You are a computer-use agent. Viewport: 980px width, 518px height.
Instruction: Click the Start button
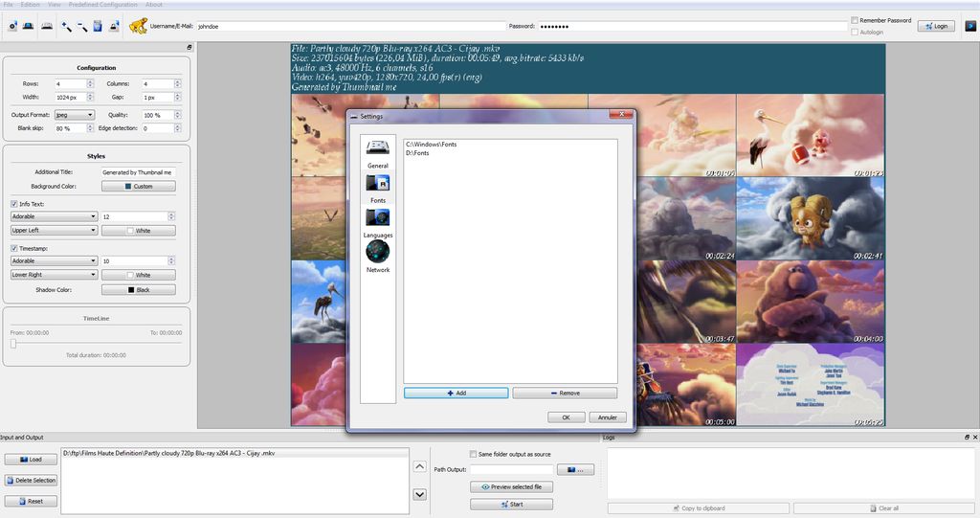[512, 505]
